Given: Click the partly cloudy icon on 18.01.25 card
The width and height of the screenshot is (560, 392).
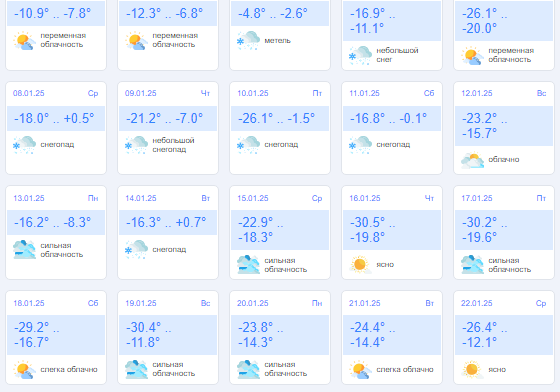Looking at the screenshot, I should coord(24,370).
